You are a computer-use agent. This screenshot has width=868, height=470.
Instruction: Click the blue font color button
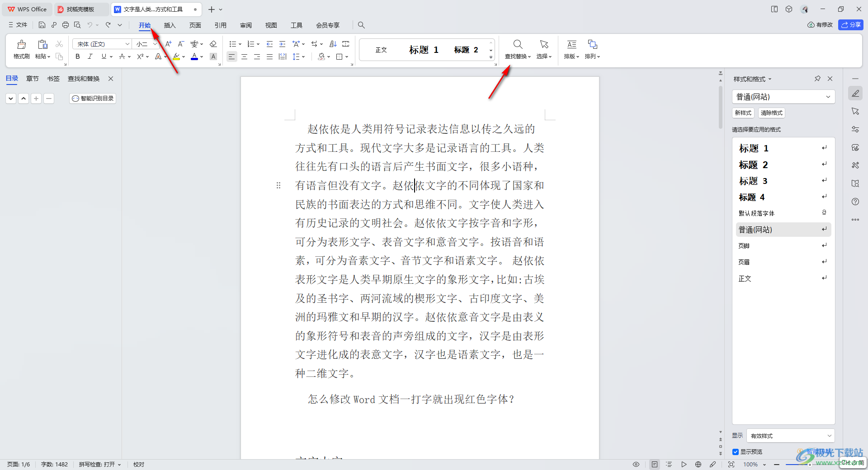coord(194,56)
